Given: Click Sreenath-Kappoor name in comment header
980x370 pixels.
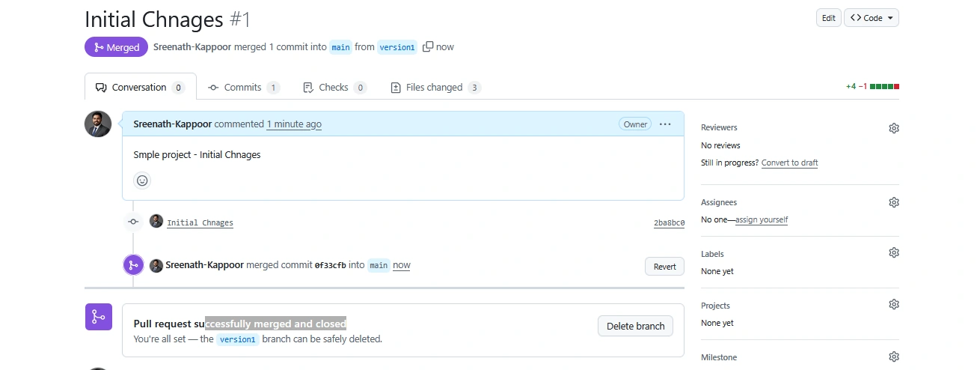Looking at the screenshot, I should [x=172, y=124].
